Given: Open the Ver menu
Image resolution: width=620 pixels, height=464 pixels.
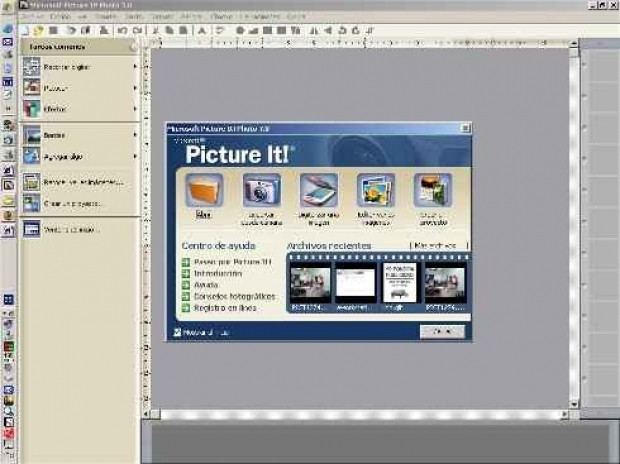Looking at the screenshot, I should [x=82, y=17].
